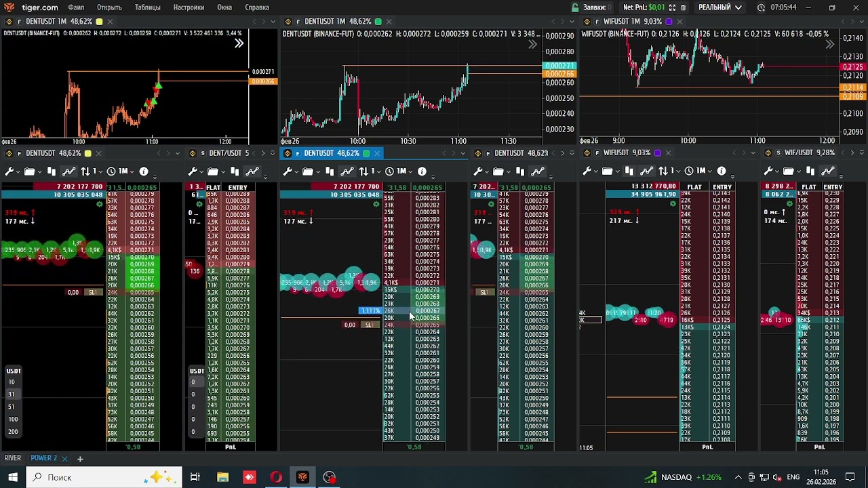Click FLAT column header in WIFUSDT order book
868x488 pixels.
[694, 187]
